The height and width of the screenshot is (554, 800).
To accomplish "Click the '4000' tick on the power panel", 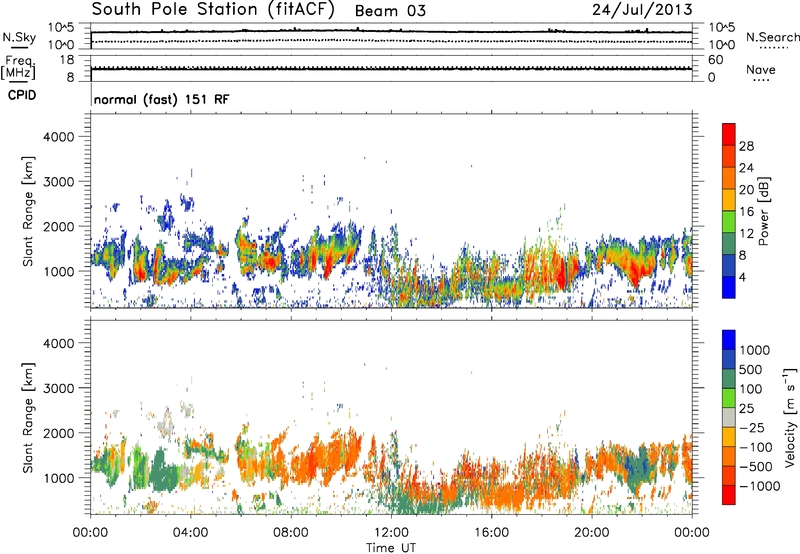I will 58,137.
